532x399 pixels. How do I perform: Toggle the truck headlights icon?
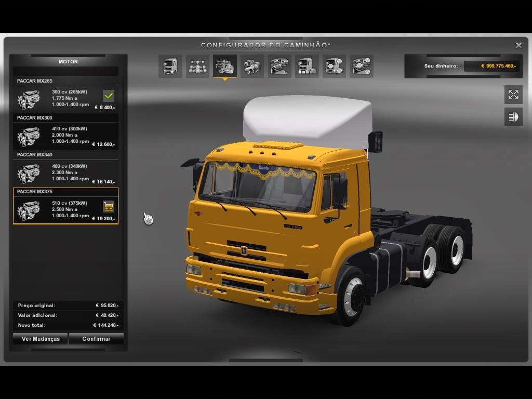(x=513, y=117)
